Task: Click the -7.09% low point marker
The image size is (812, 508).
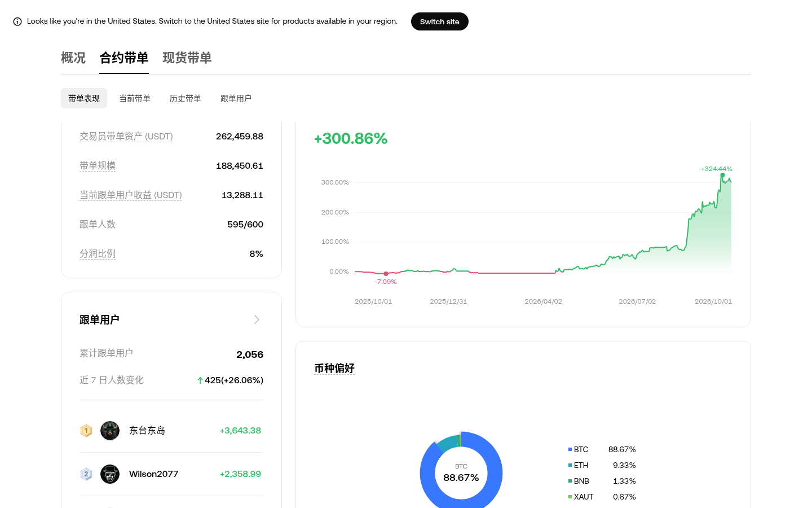Action: pos(386,274)
